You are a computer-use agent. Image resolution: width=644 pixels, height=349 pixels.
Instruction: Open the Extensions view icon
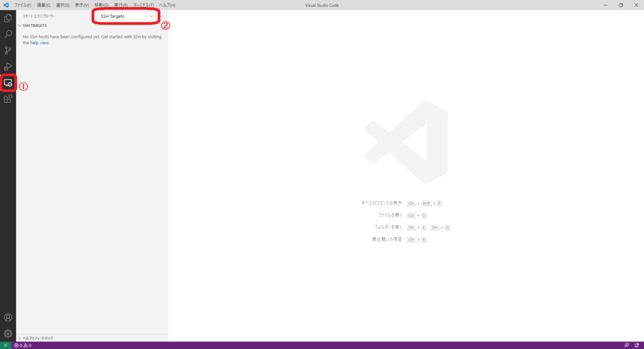tap(8, 99)
